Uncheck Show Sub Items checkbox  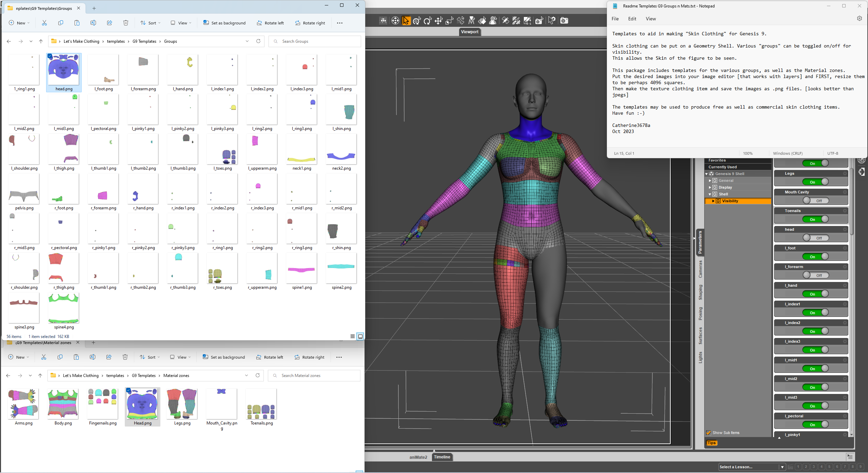708,433
